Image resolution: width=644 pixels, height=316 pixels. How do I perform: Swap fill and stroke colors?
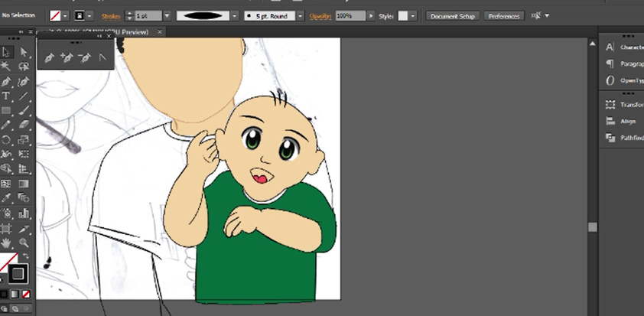click(x=25, y=256)
